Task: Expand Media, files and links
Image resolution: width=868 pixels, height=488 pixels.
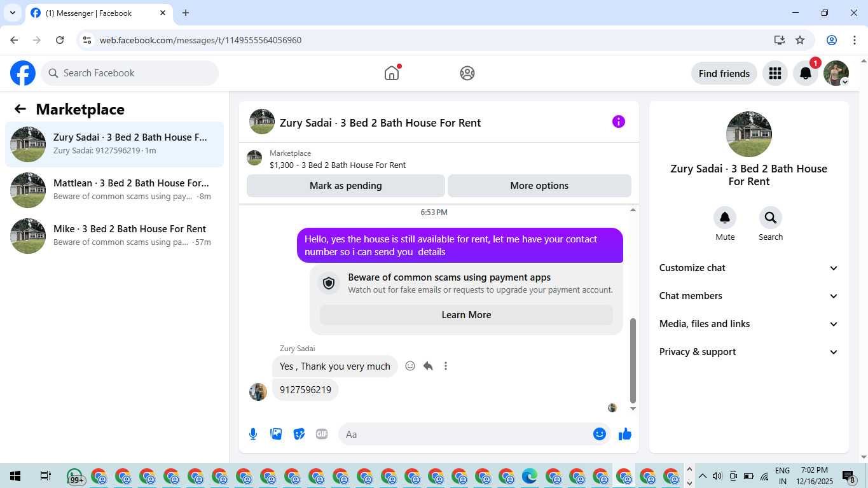Action: tap(749, 324)
